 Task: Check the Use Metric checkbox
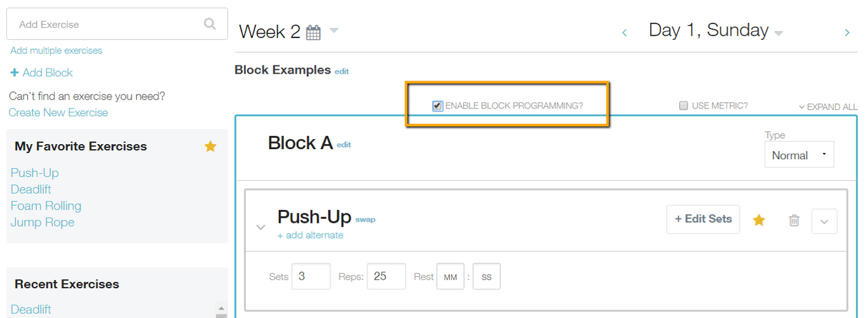click(684, 105)
